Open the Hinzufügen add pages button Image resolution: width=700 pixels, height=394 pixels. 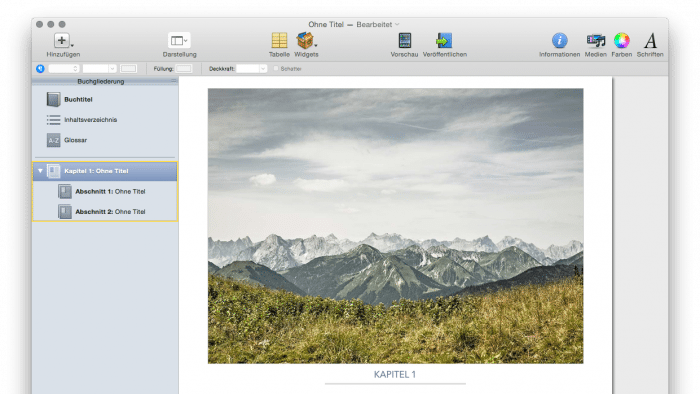pyautogui.click(x=62, y=41)
